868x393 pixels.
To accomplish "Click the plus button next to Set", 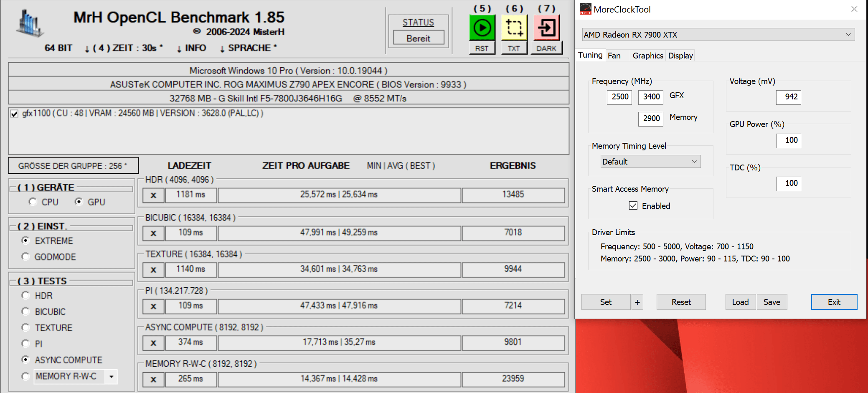I will (x=637, y=302).
